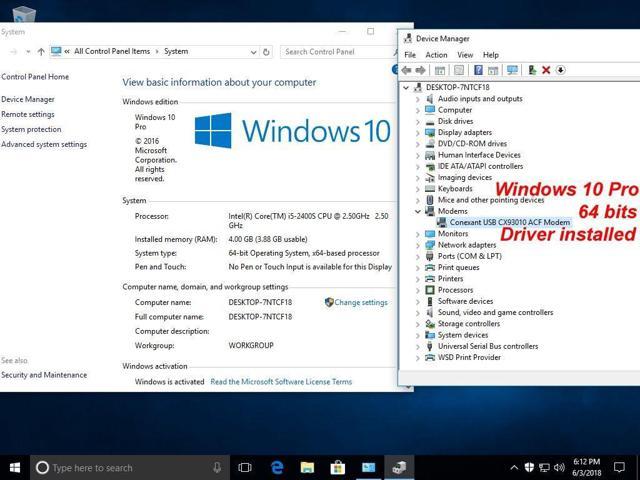Viewport: 640px width, 480px height.
Task: Expand the Display adapters node
Action: (x=418, y=132)
